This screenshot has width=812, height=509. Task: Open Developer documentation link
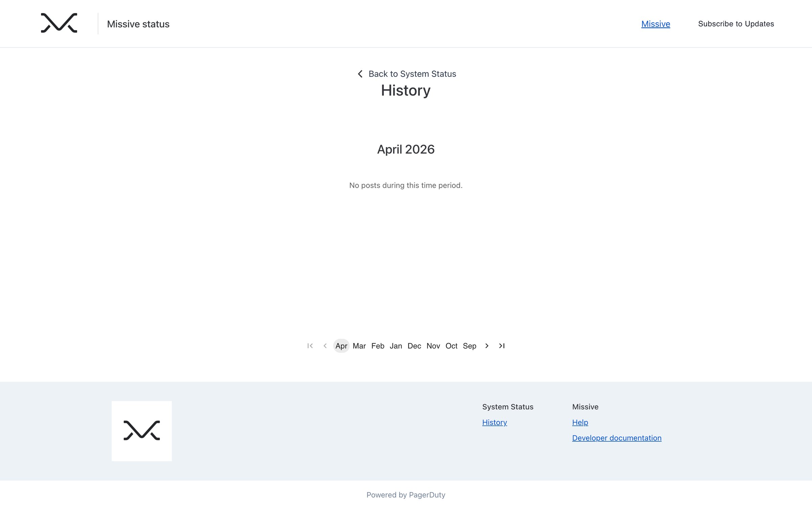point(617,438)
